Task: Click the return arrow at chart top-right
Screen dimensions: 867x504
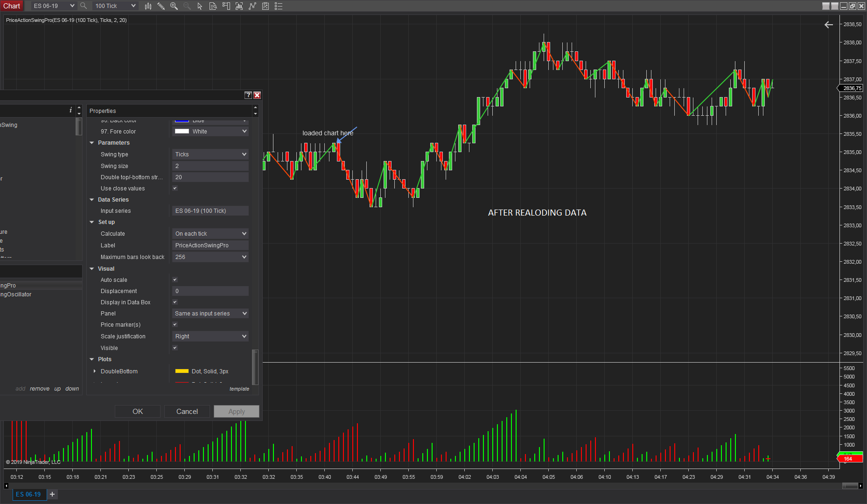Action: [x=829, y=25]
